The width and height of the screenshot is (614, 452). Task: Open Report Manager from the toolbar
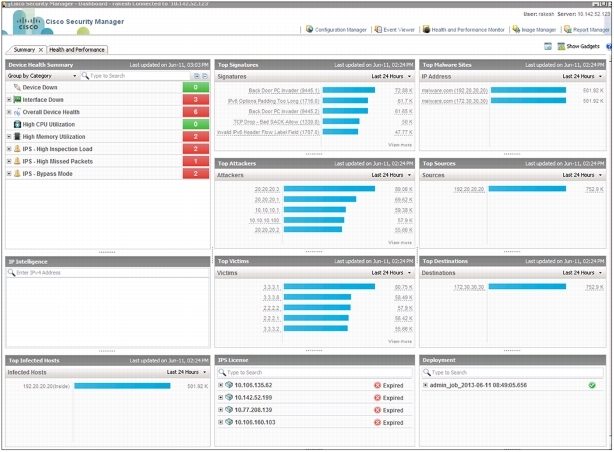(x=587, y=29)
